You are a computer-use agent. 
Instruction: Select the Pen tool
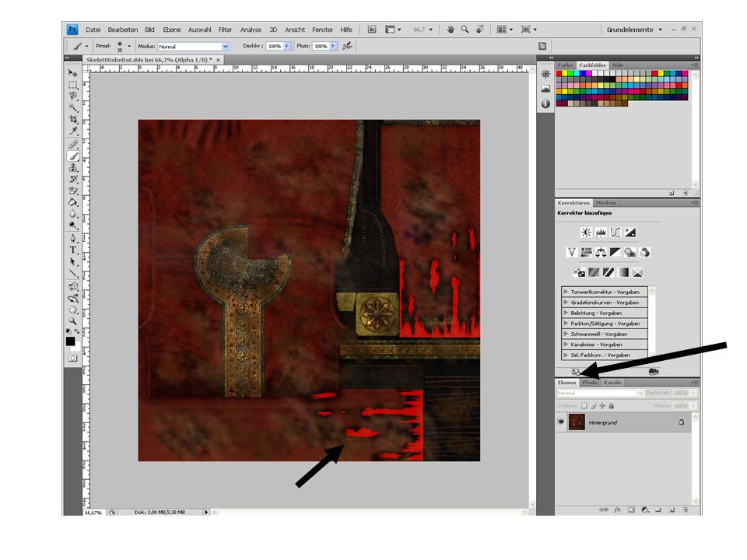click(72, 238)
